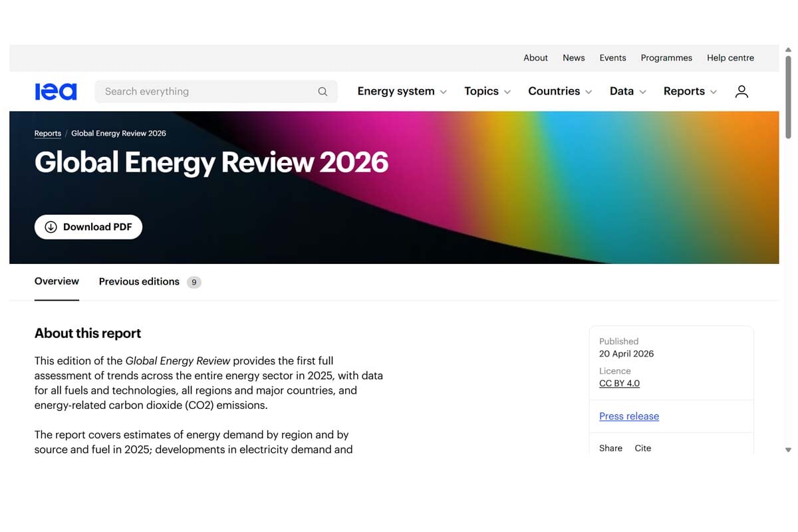Open the Press release link
Image resolution: width=798 pixels, height=532 pixels.
click(628, 416)
